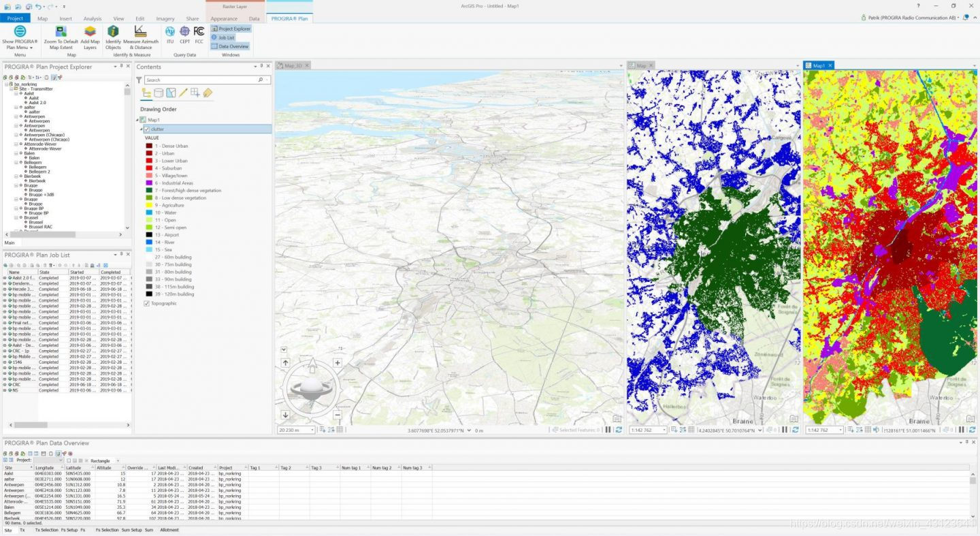Refresh the rightmost Map1 view

click(x=974, y=430)
